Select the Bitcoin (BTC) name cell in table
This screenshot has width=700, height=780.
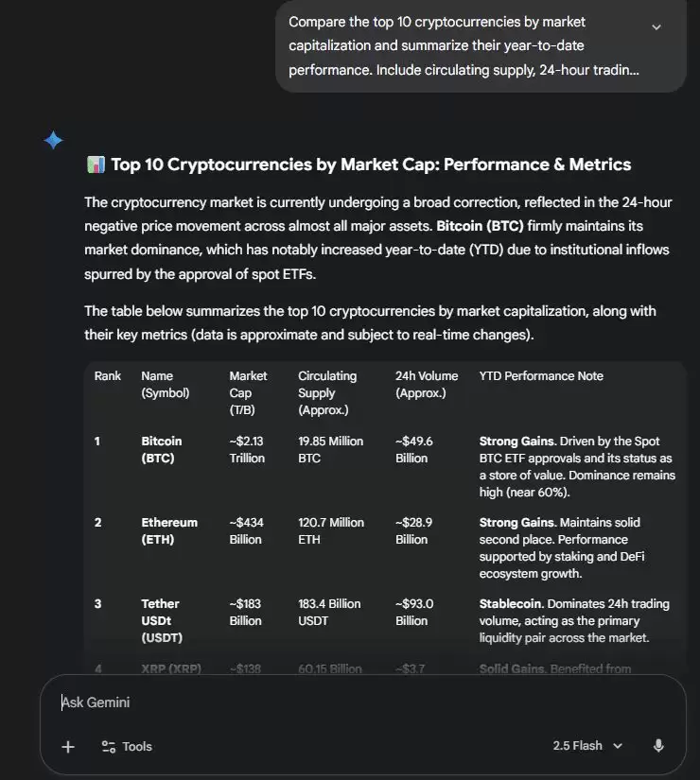(162, 449)
